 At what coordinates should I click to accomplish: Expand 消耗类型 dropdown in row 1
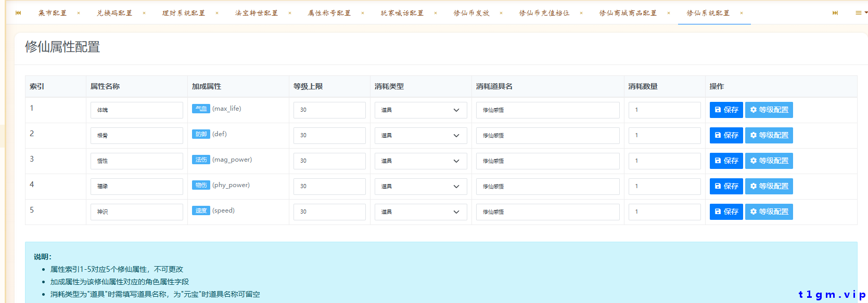coord(421,110)
